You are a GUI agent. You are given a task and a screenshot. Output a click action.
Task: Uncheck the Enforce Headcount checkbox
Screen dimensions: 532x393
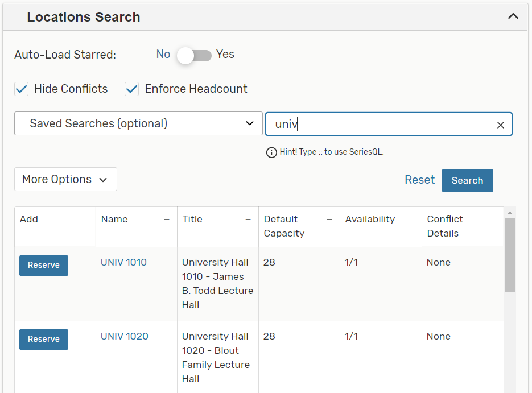click(x=132, y=89)
